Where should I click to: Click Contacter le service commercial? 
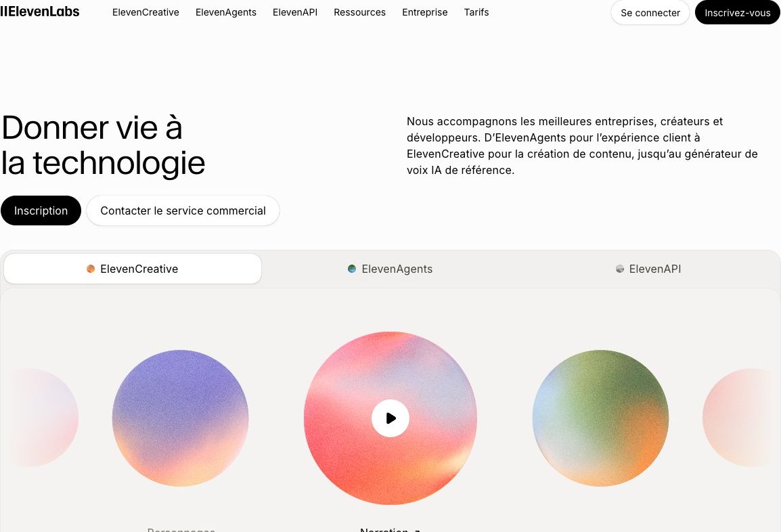point(183,210)
